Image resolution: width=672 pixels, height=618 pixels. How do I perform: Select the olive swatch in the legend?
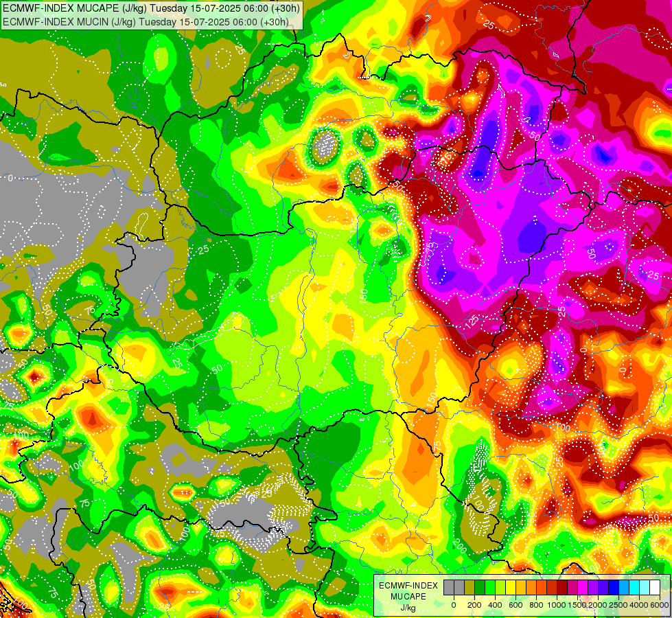coord(470,587)
